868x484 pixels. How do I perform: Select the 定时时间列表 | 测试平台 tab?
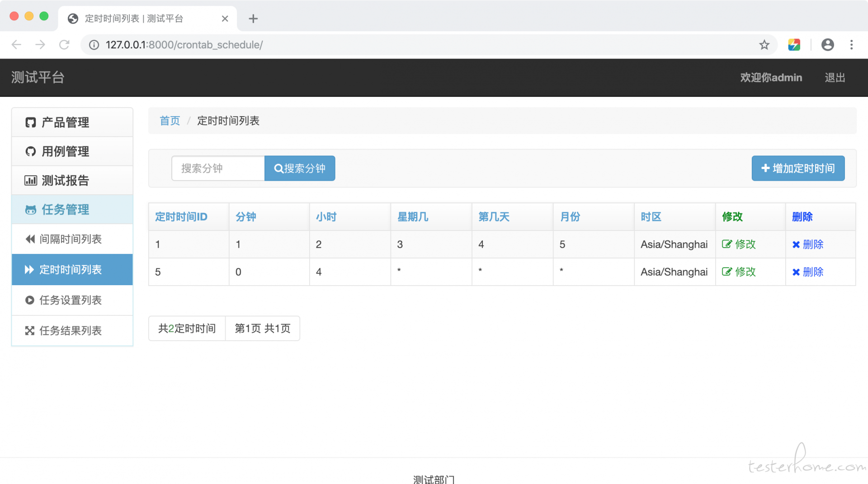pyautogui.click(x=147, y=19)
